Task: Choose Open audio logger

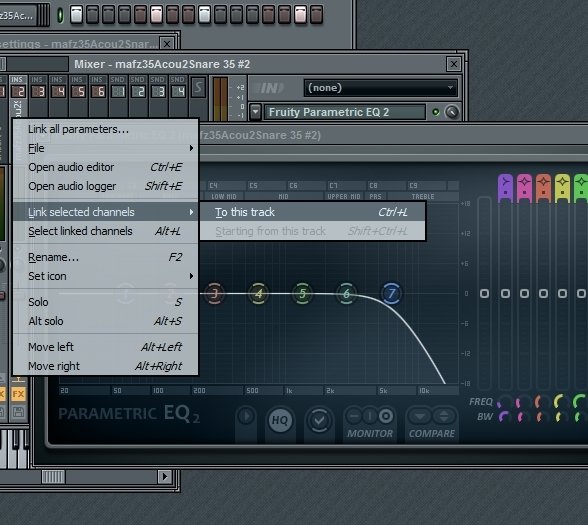Action: click(105, 186)
